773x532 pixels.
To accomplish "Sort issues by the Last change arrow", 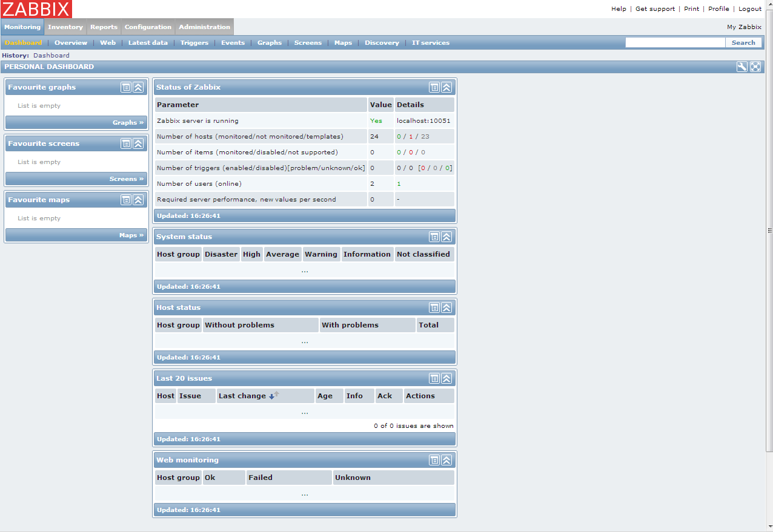I will [x=274, y=396].
